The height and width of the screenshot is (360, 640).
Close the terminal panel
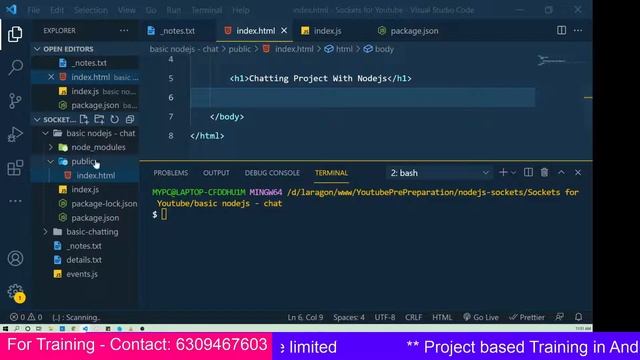pos(578,173)
